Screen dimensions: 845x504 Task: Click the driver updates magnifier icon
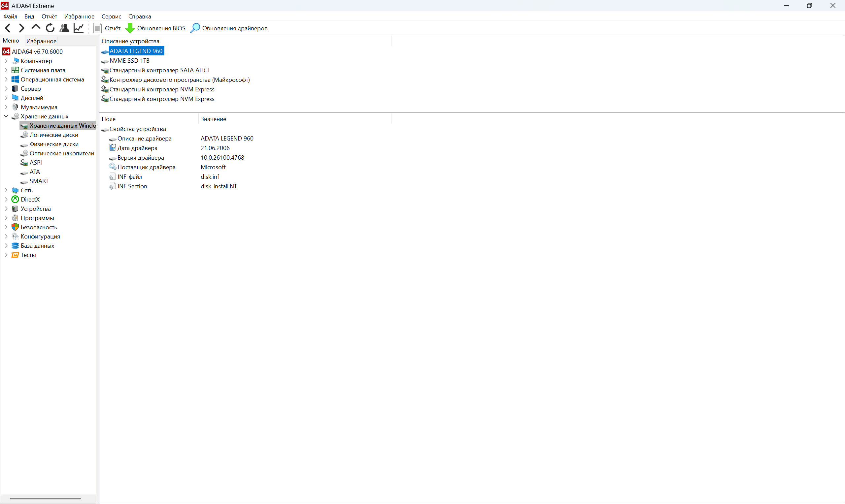(195, 28)
